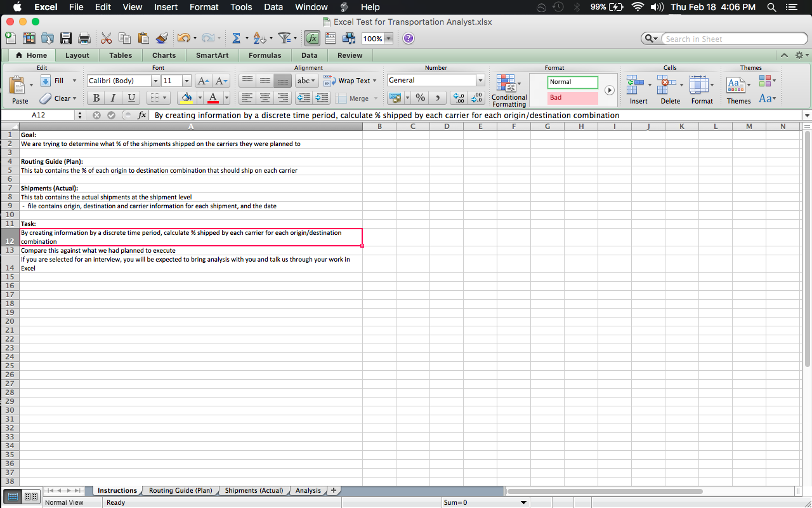
Task: Click the red font color A
Action: (213, 98)
